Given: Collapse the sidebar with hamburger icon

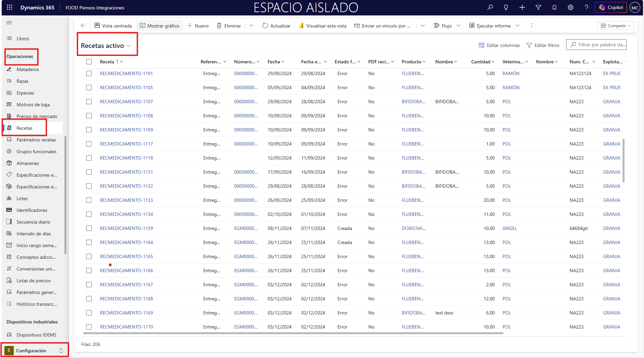Looking at the screenshot, I should (9, 23).
